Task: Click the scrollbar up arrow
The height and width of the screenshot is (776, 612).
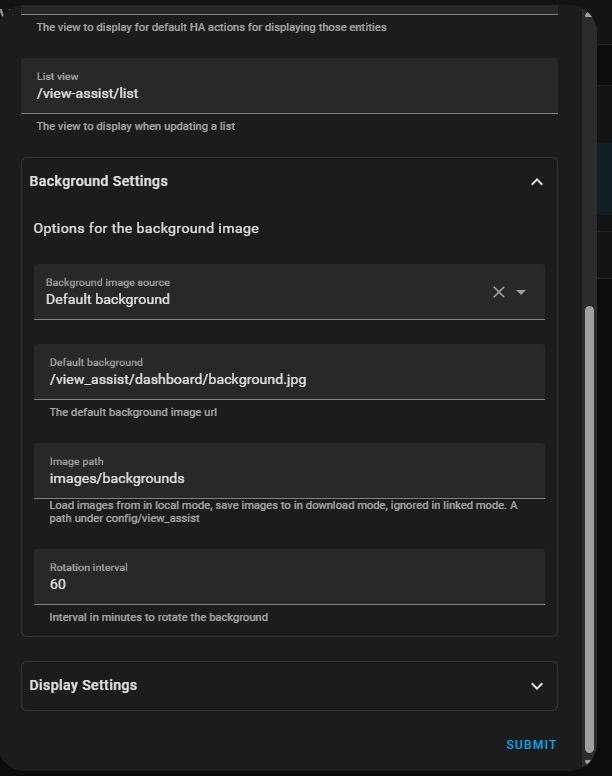Action: point(588,14)
